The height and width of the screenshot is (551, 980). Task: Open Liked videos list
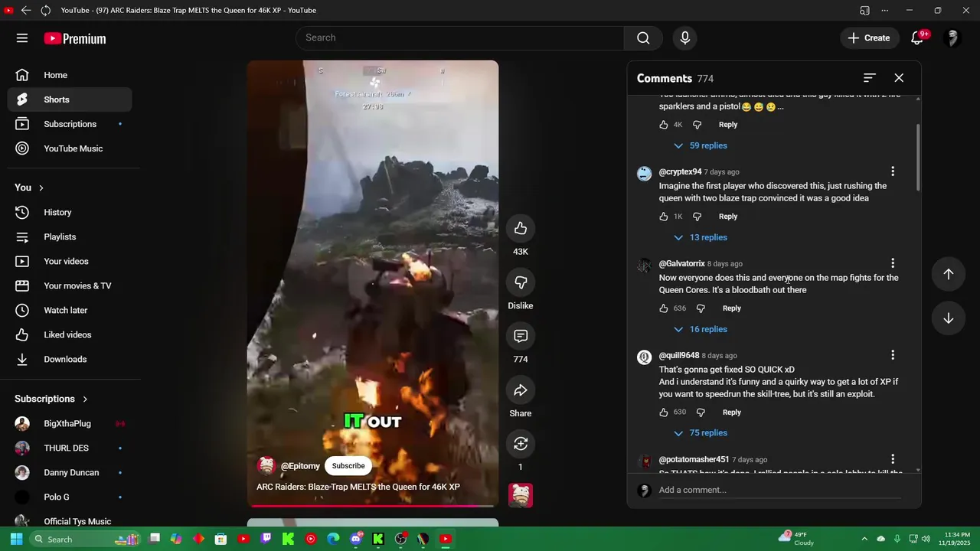[x=70, y=334]
